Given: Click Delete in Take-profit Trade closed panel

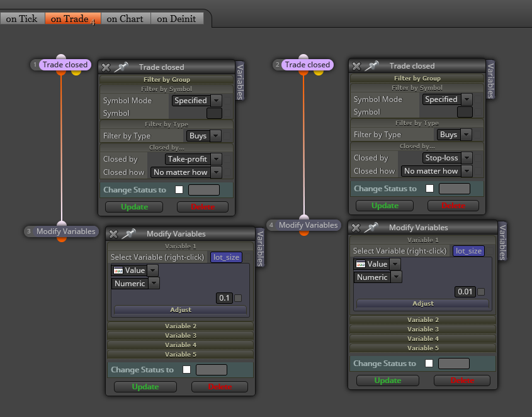Looking at the screenshot, I should (x=203, y=207).
